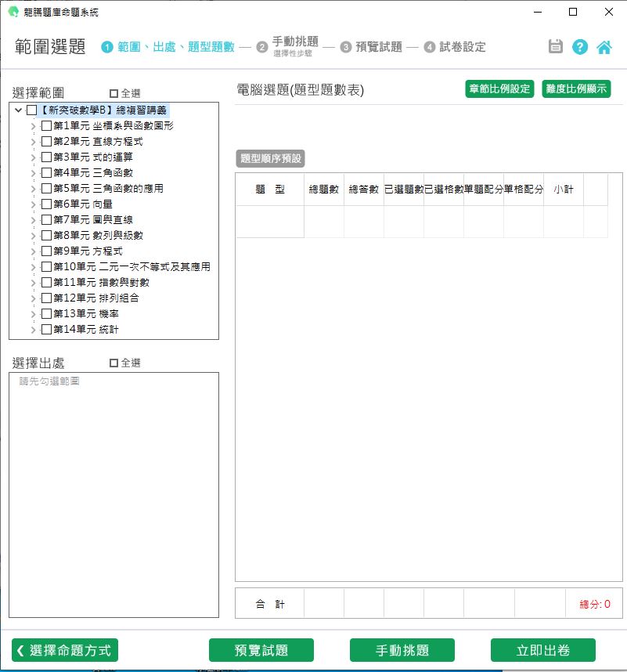Tick the 第4單元 三角函數 checkbox
Image resolution: width=627 pixels, height=672 pixels.
coord(47,173)
